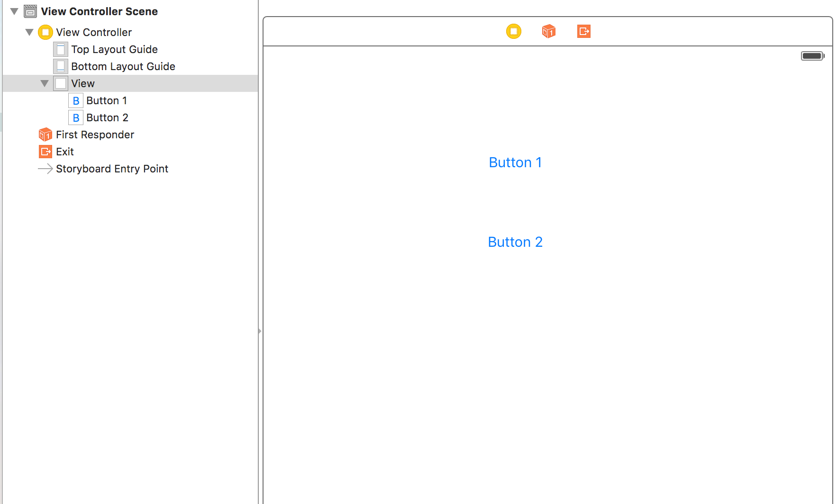Collapse the View Controller tree entry

[x=29, y=32]
